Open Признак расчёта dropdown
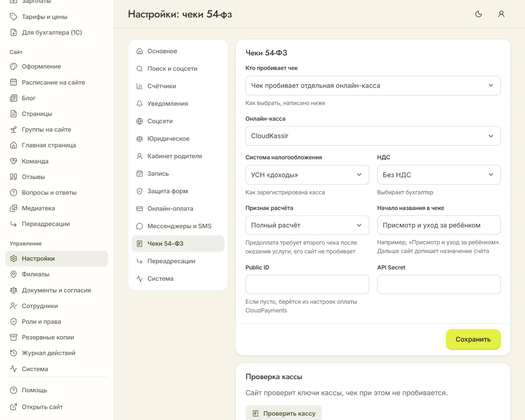The height and width of the screenshot is (420, 525). [x=307, y=225]
